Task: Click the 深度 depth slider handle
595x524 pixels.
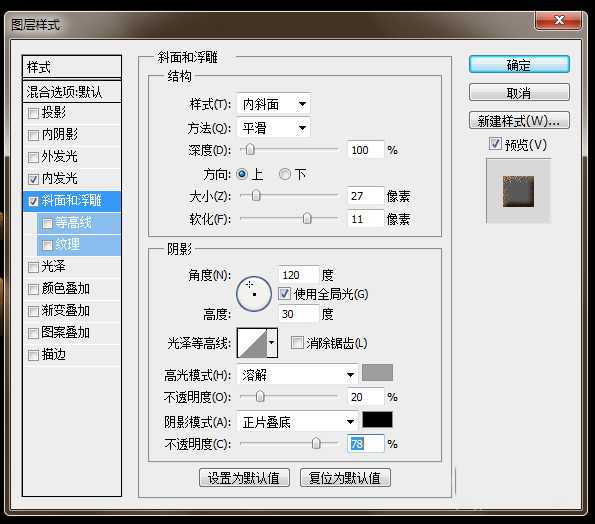Action: click(x=250, y=150)
